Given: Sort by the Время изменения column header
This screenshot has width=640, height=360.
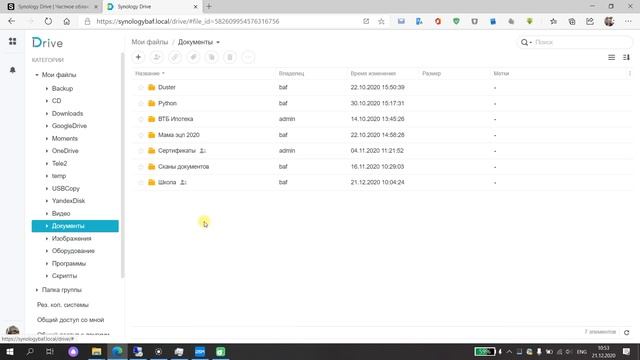Looking at the screenshot, I should click(x=373, y=73).
